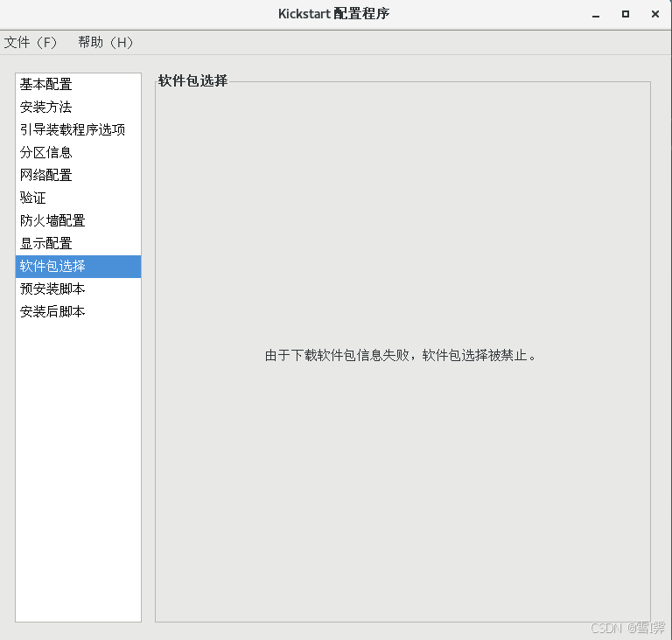
Task: Select 安装方法 in the sidebar
Action: click(x=78, y=107)
